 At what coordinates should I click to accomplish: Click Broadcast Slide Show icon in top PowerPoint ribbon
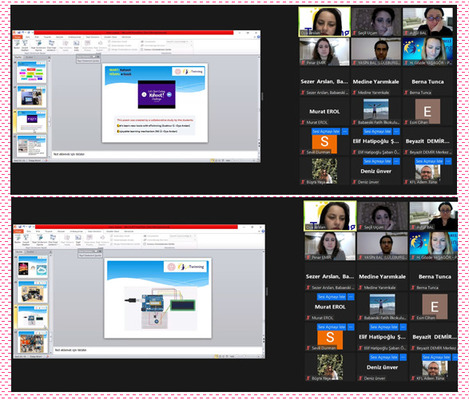(38, 44)
